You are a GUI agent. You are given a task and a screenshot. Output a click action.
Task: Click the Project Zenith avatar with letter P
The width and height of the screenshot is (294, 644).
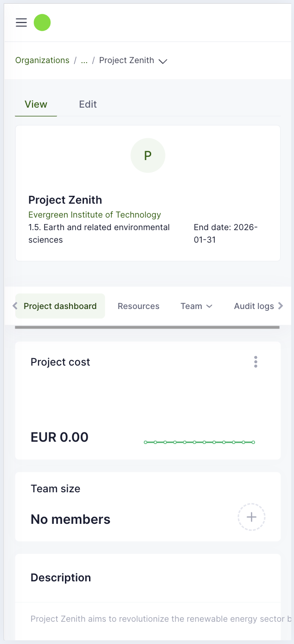(x=147, y=155)
